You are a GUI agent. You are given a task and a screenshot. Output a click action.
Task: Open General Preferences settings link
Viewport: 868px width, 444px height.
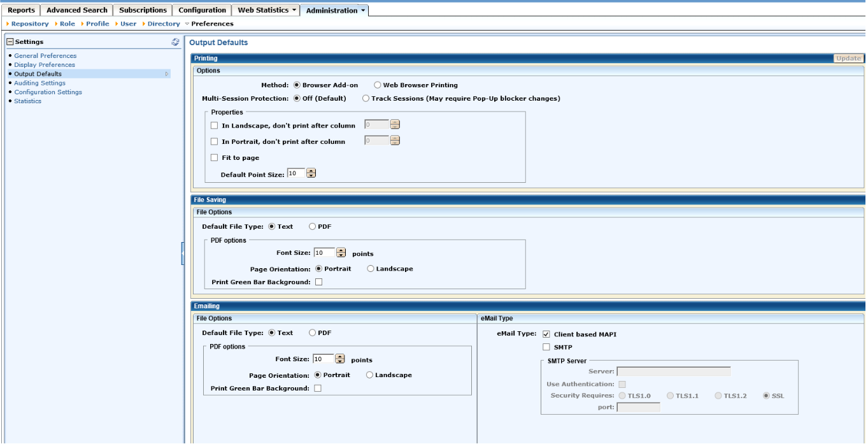[x=45, y=56]
